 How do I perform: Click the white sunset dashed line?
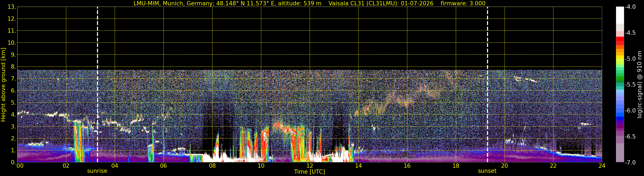(487, 85)
